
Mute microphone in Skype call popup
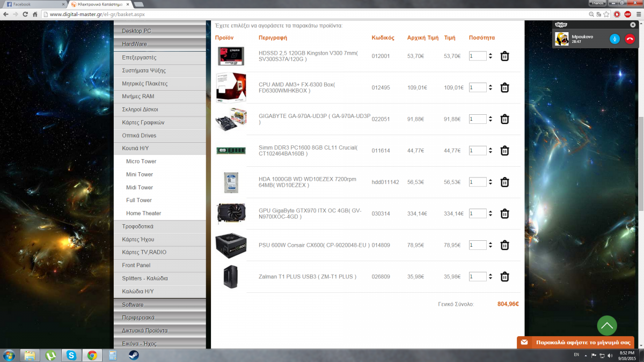coord(614,39)
